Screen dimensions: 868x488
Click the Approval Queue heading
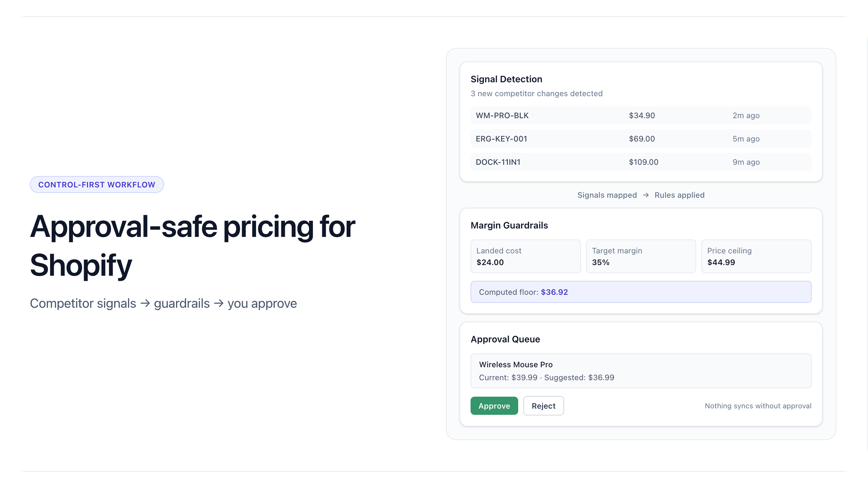[505, 339]
